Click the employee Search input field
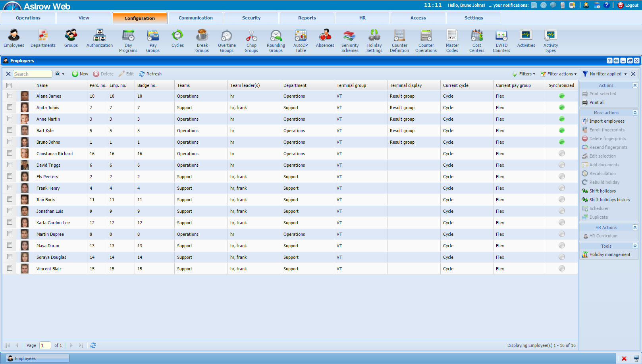The image size is (642, 364). [x=32, y=74]
